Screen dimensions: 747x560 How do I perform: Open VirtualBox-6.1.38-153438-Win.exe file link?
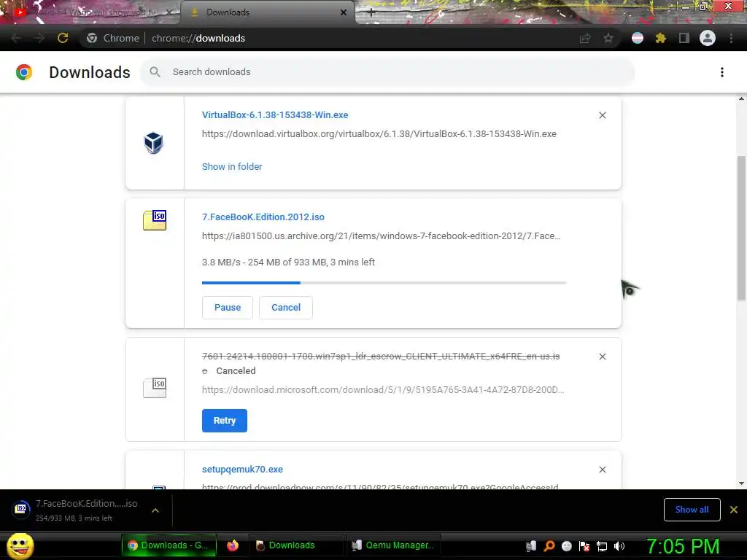point(275,114)
